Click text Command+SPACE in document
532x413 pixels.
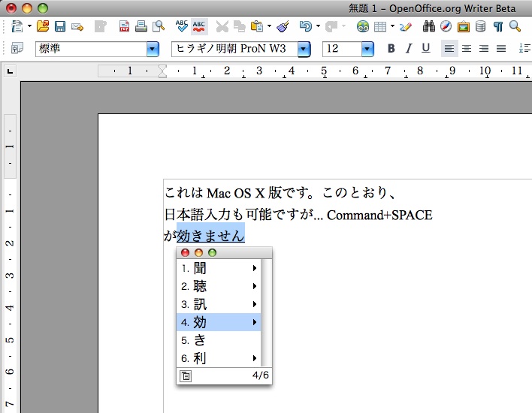click(x=379, y=215)
